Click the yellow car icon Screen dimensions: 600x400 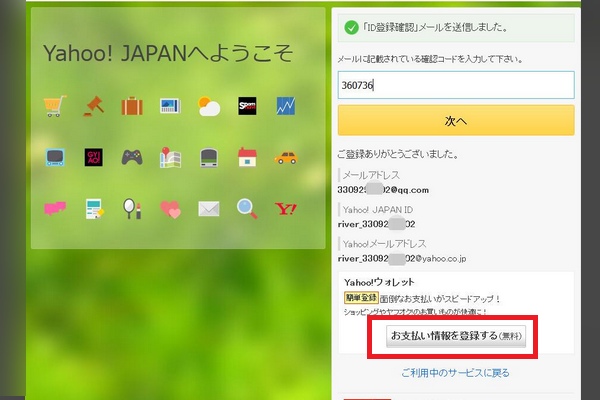point(286,157)
